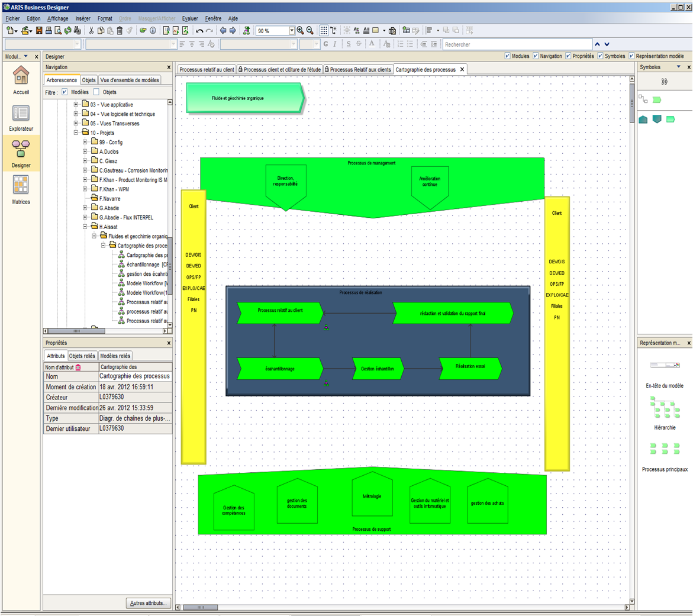Click the Delete trash can icon

120,31
